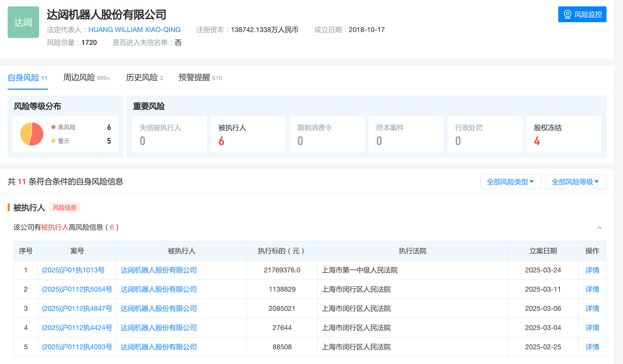Image resolution: width=623 pixels, height=364 pixels.
Task: Click 达闼机器人股份有限公司 link in row 5
Action: (x=159, y=347)
